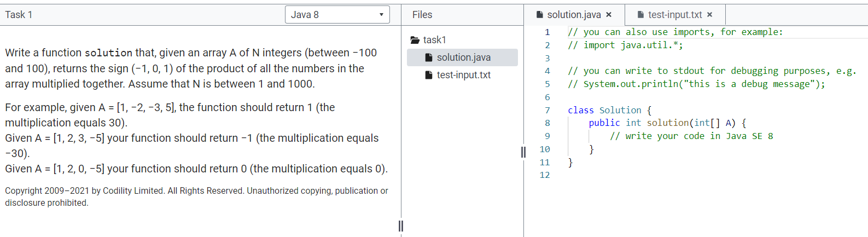Click the file icon next to solution.java in tree

coord(429,57)
